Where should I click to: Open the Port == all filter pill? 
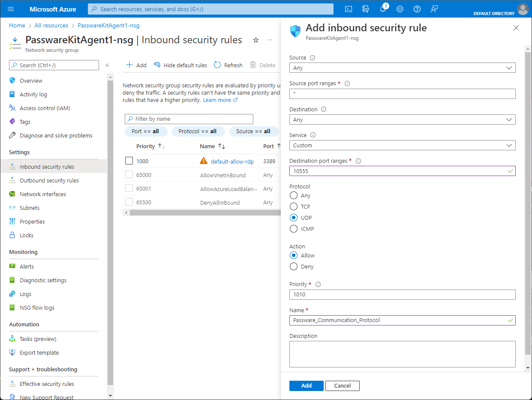pos(146,131)
